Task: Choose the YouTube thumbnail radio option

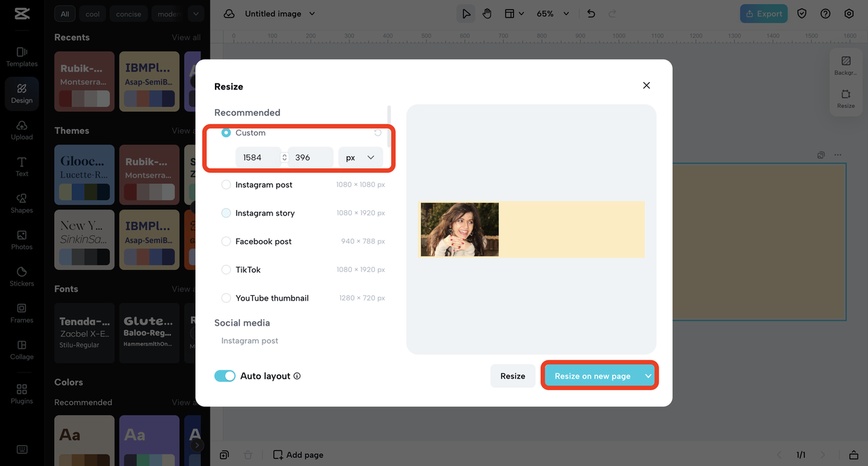Action: click(226, 298)
